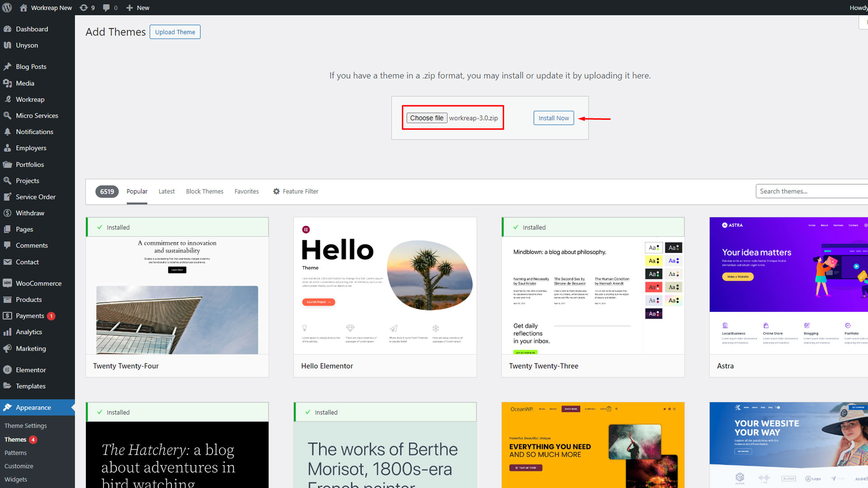Open the New content dropdown in admin bar
Screen dimensions: 868x488
[138, 8]
